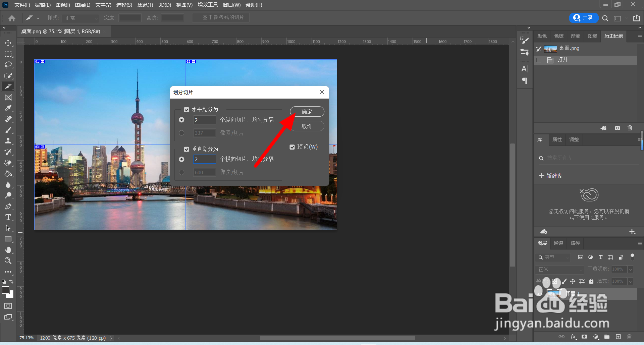Select 337 像素/切片 radio button
Screen dimensions: 644x345
pos(181,133)
